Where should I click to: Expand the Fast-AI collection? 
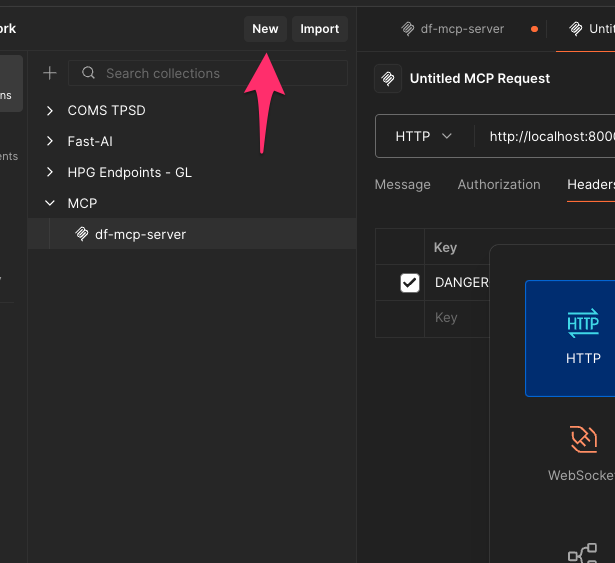pyautogui.click(x=50, y=141)
